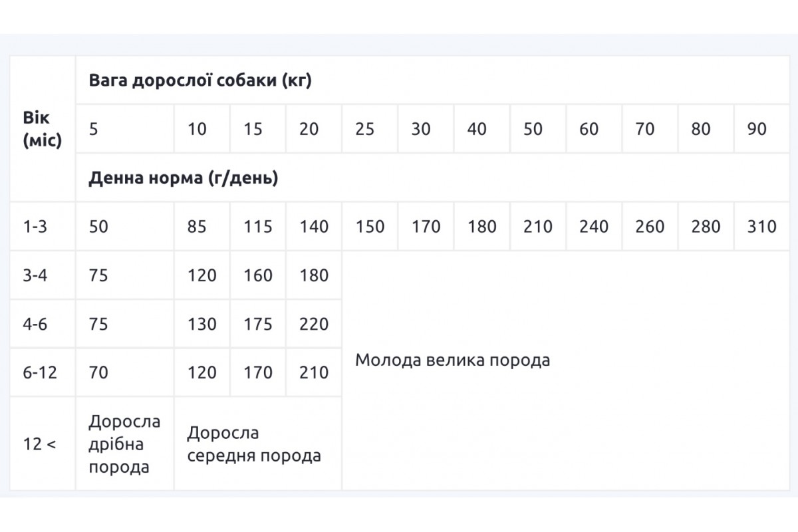Select the "4-6" age row label
The width and height of the screenshot is (798, 532).
(x=36, y=324)
